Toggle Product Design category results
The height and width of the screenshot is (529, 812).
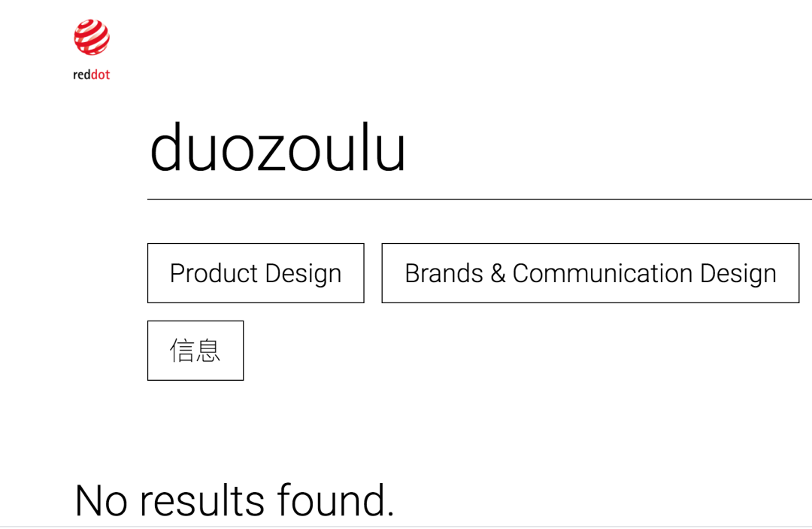pos(256,273)
